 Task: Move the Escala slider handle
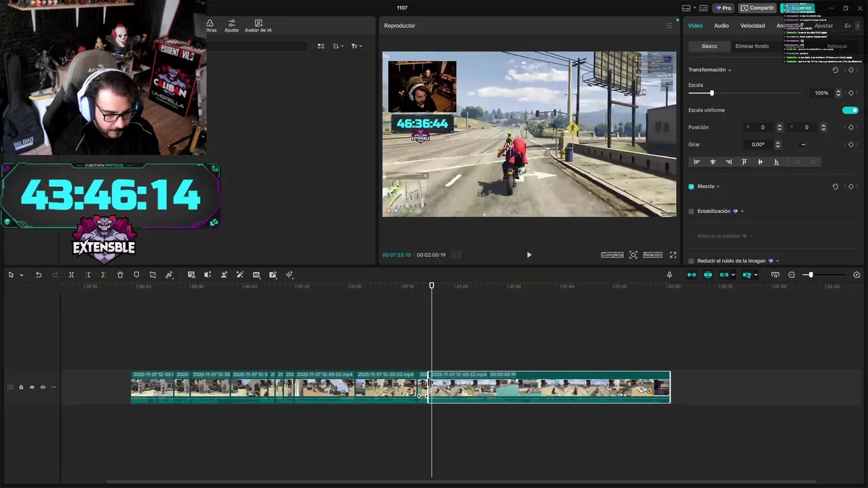[x=711, y=93]
